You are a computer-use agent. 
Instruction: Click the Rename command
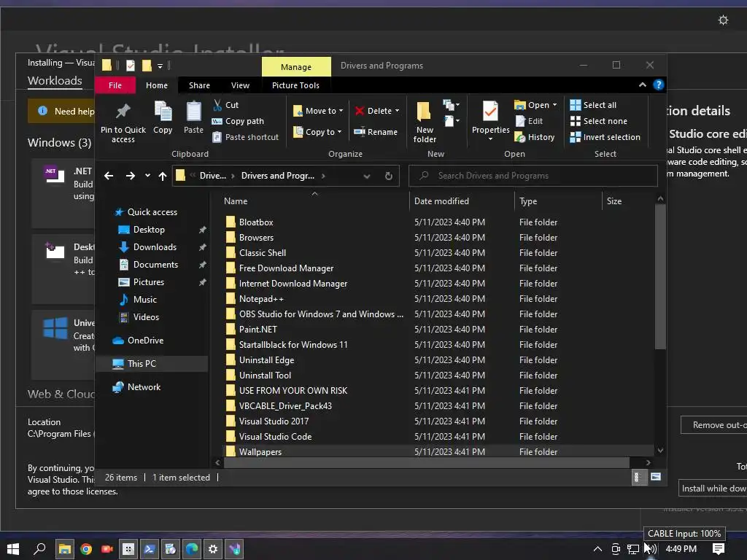click(x=376, y=132)
